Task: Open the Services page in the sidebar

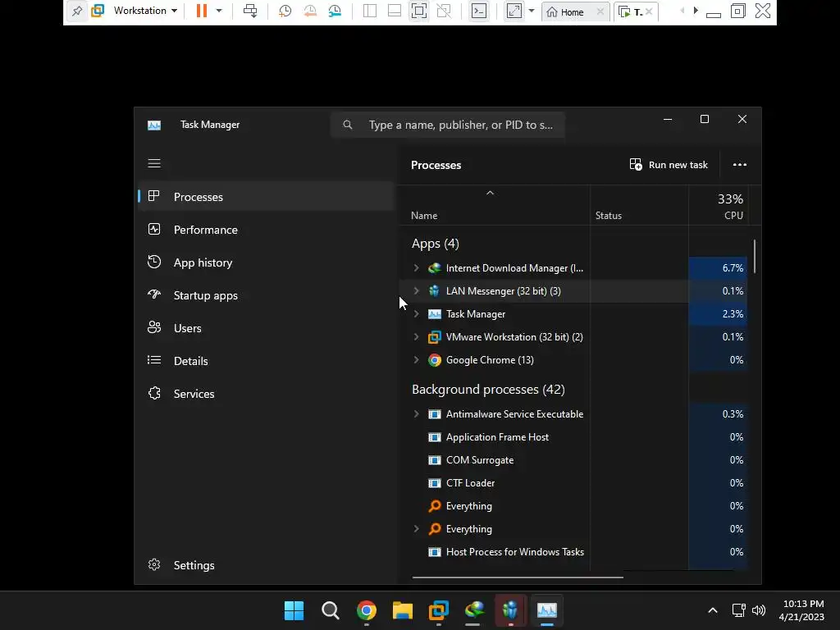Action: [267, 394]
